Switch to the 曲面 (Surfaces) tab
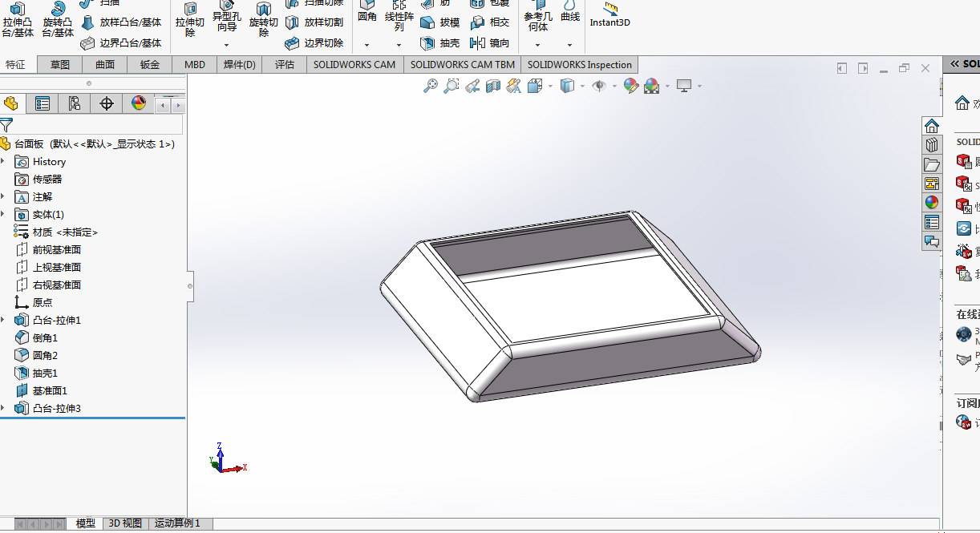Viewport: 980px width, 533px height. 105,65
